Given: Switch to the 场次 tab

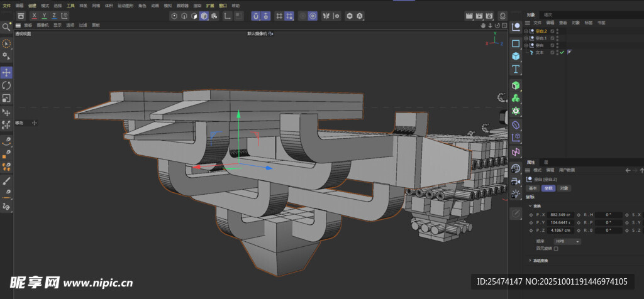Looking at the screenshot, I should (548, 14).
